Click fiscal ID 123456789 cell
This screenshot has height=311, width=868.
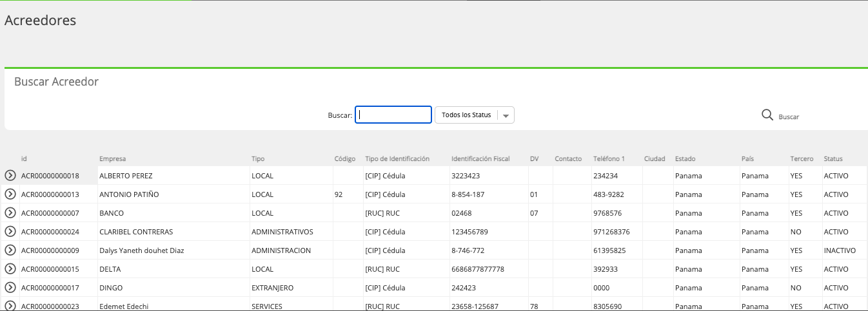[489, 231]
